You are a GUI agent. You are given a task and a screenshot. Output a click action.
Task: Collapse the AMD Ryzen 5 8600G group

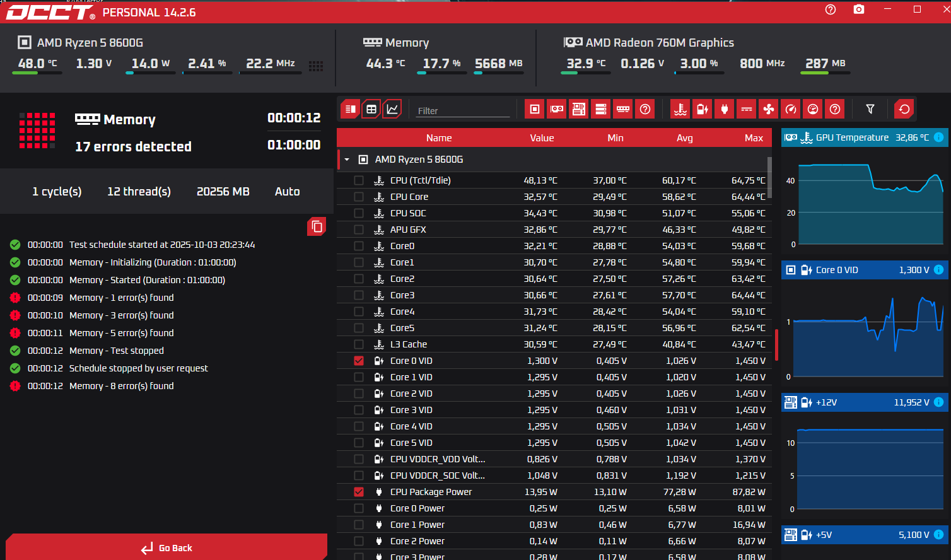[347, 160]
